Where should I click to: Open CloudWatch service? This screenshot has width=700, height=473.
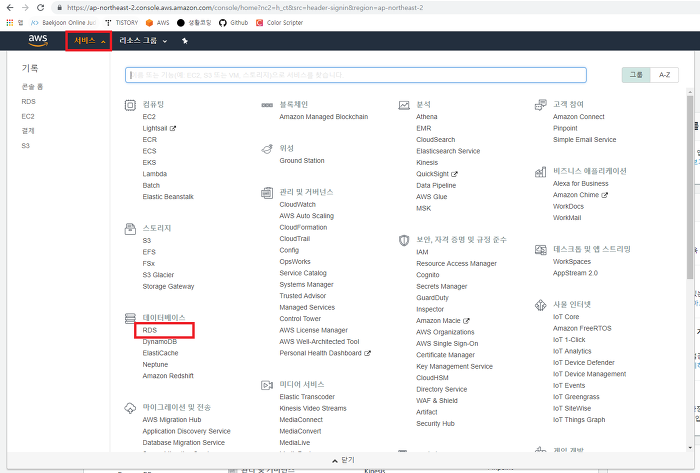click(297, 204)
